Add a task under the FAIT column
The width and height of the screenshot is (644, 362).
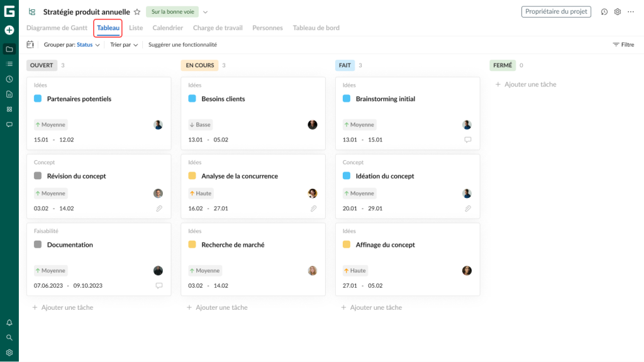tap(372, 307)
